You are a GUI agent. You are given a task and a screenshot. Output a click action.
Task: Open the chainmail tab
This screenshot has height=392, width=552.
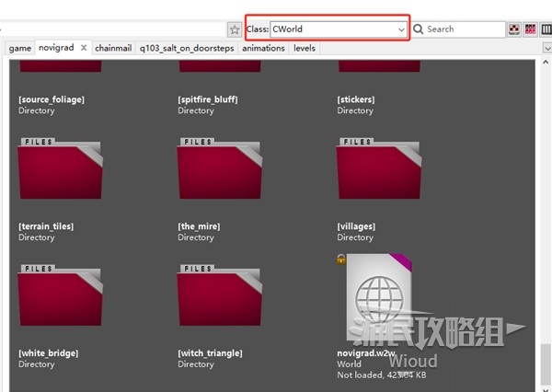(113, 48)
